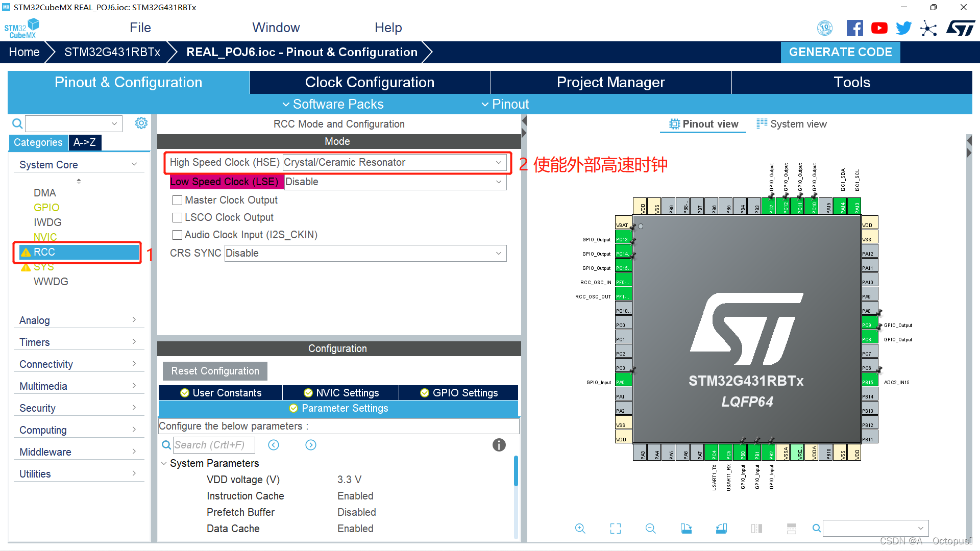Viewport: 980px width, 551px height.
Task: Open the ST community network icon
Action: pos(928,28)
